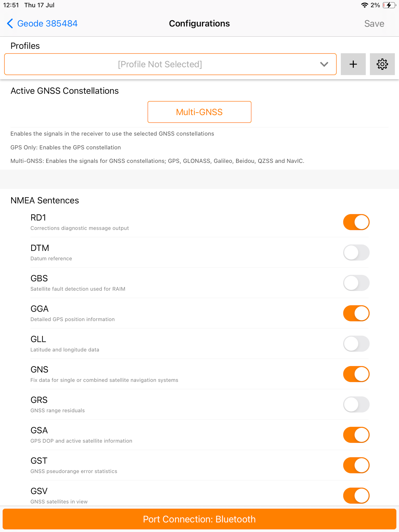Disable the RD1 corrections diagnostic output

(x=356, y=222)
